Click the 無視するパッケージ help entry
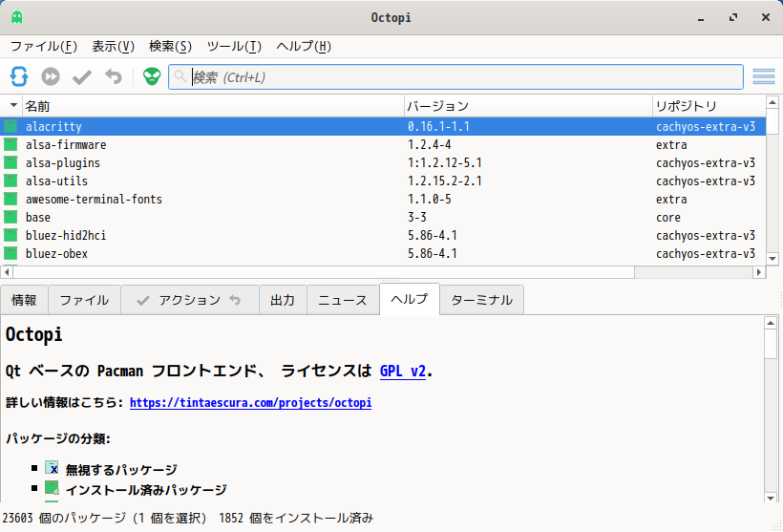 [121, 470]
